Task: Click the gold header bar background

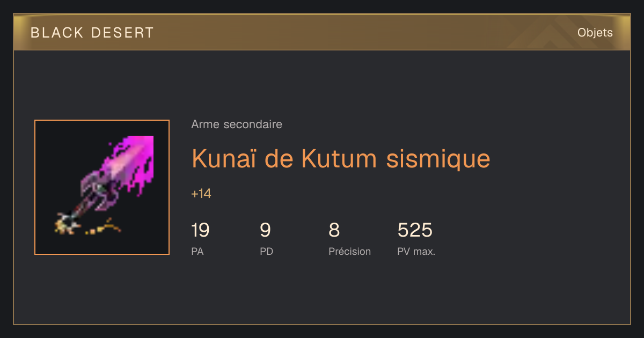Action: point(322,32)
